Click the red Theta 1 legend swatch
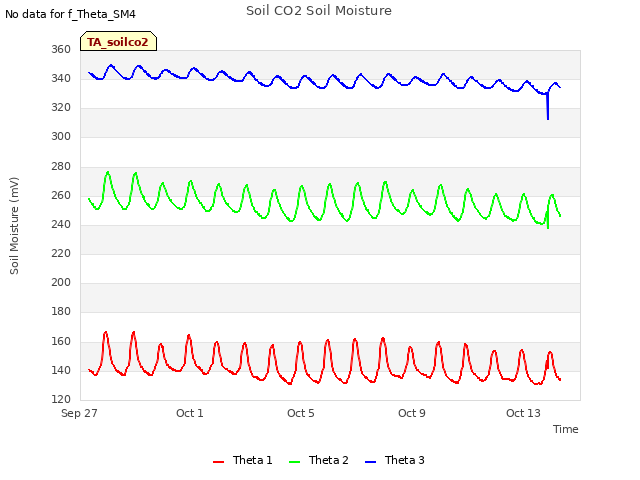640x480 pixels. click(218, 462)
